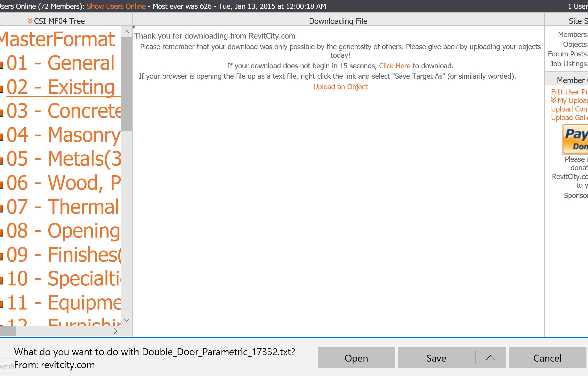Open the Save options dropdown arrow
The width and height of the screenshot is (588, 376).
(x=491, y=358)
